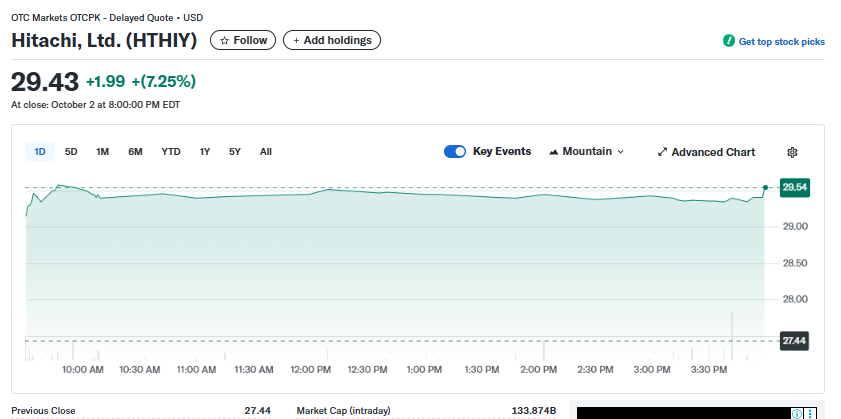
Task: Select the YTD range tab
Action: [171, 152]
